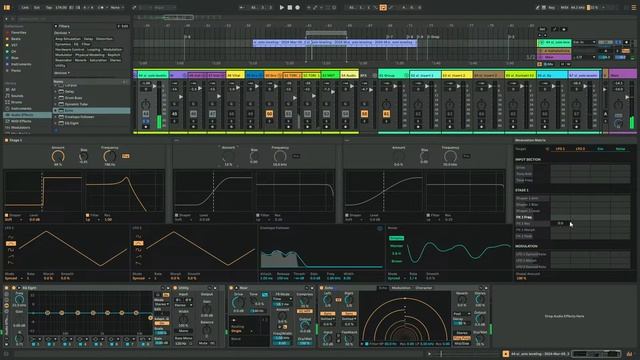Click the Edit button beside Filters
This screenshot has height=360, width=640.
point(123,26)
